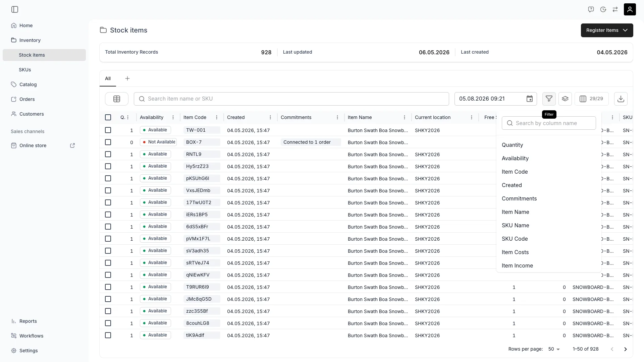This screenshot has height=362, width=644.
Task: Expand Register Items dropdown
Action: pyautogui.click(x=607, y=30)
